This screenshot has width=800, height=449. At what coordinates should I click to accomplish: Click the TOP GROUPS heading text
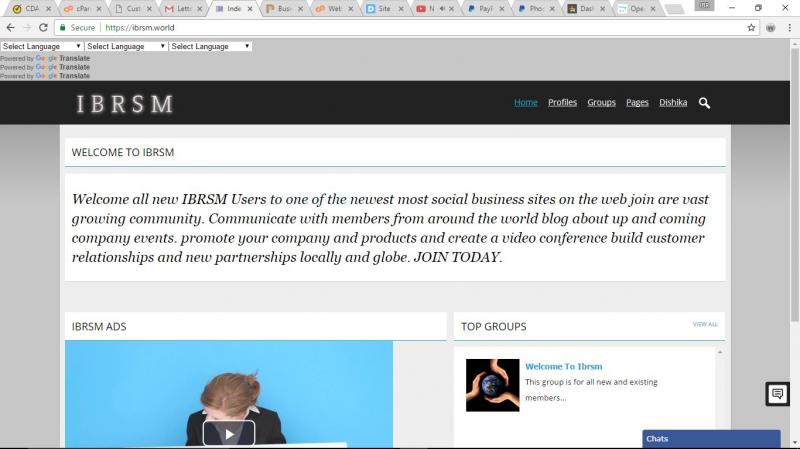click(x=493, y=327)
